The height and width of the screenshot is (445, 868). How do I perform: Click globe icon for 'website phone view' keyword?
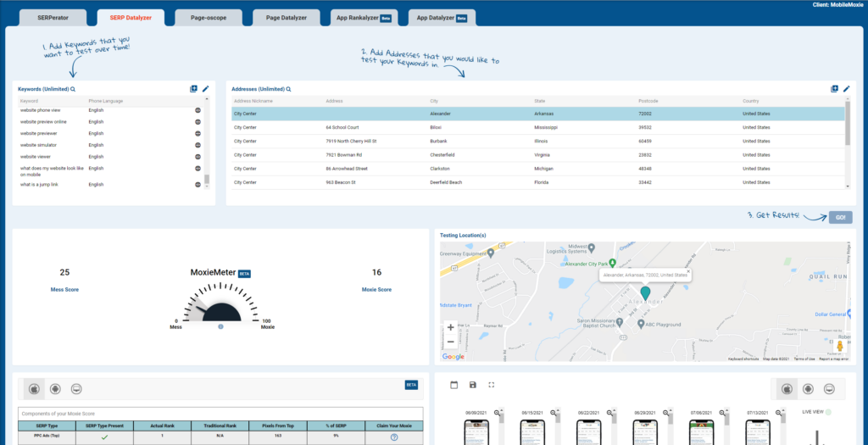coord(198,110)
